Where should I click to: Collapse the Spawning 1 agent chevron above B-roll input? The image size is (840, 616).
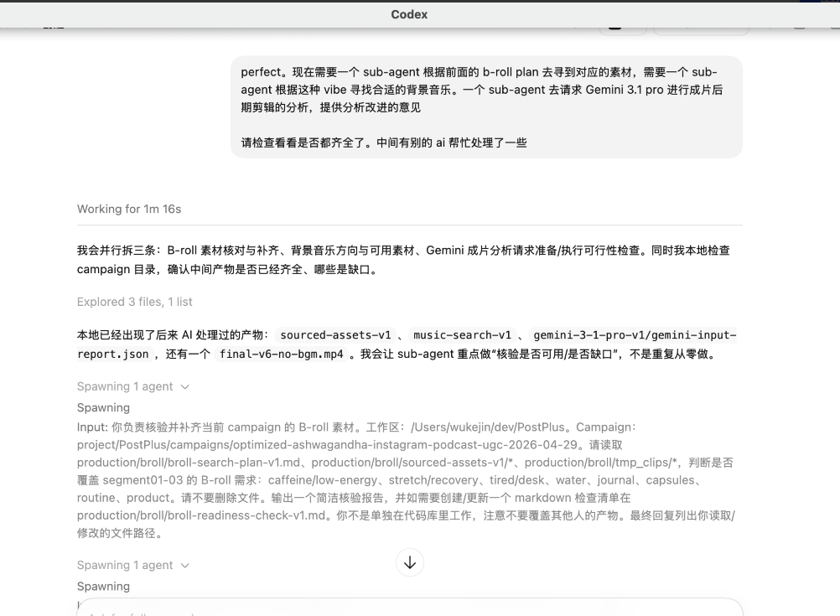(185, 386)
